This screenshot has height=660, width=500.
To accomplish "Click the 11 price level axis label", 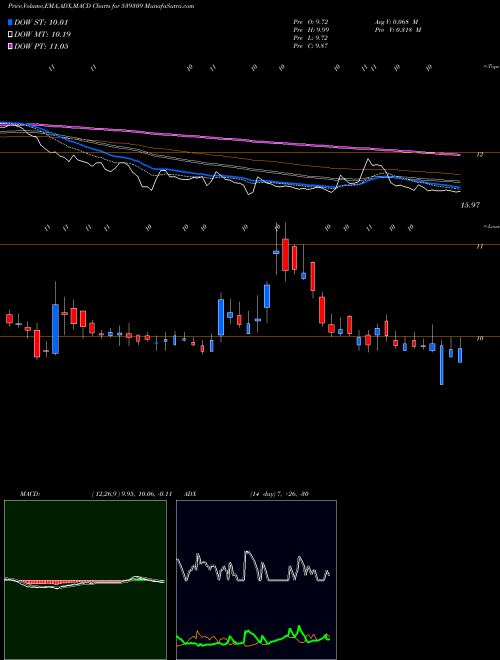I will 479,247.
